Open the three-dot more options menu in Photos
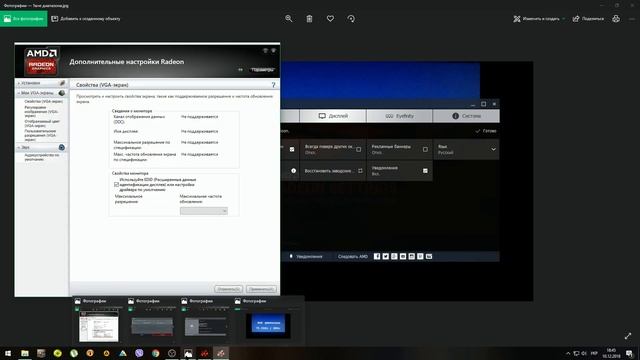 coord(632,19)
